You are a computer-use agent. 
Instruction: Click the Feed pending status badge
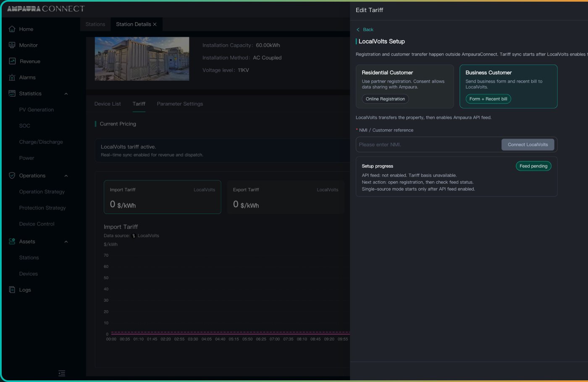(533, 166)
